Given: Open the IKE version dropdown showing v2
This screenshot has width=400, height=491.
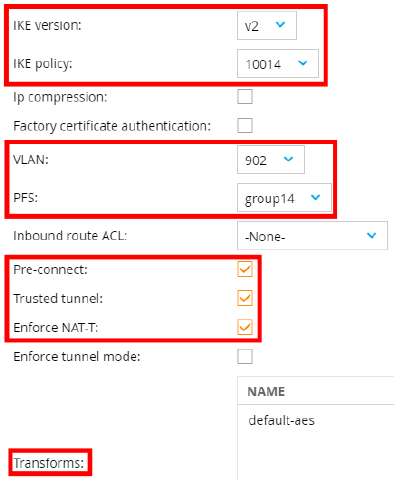Looking at the screenshot, I should tap(267, 26).
